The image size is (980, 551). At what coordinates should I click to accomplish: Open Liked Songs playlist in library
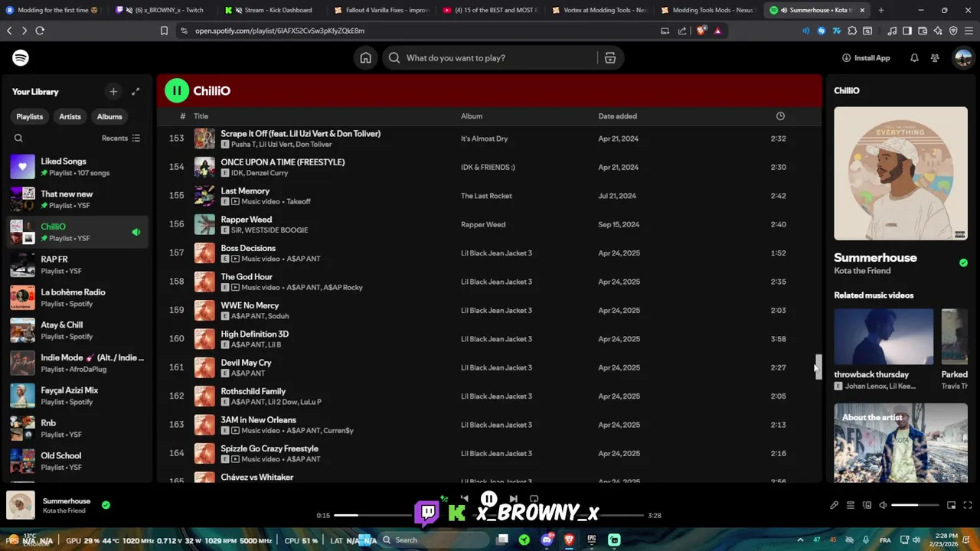click(x=77, y=167)
